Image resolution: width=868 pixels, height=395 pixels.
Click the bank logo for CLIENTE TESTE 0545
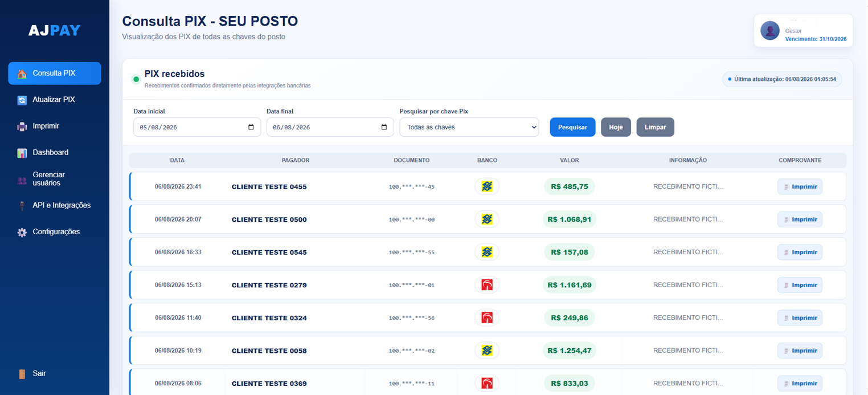pos(487,252)
